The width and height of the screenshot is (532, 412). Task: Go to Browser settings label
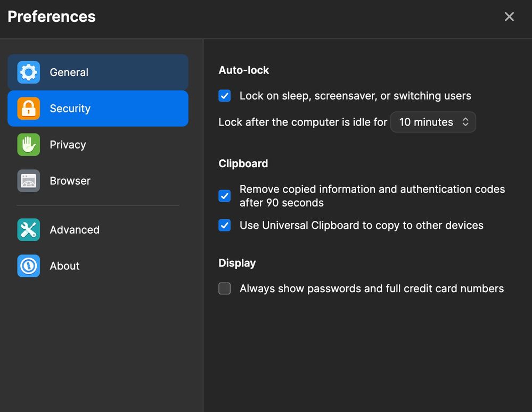70,181
